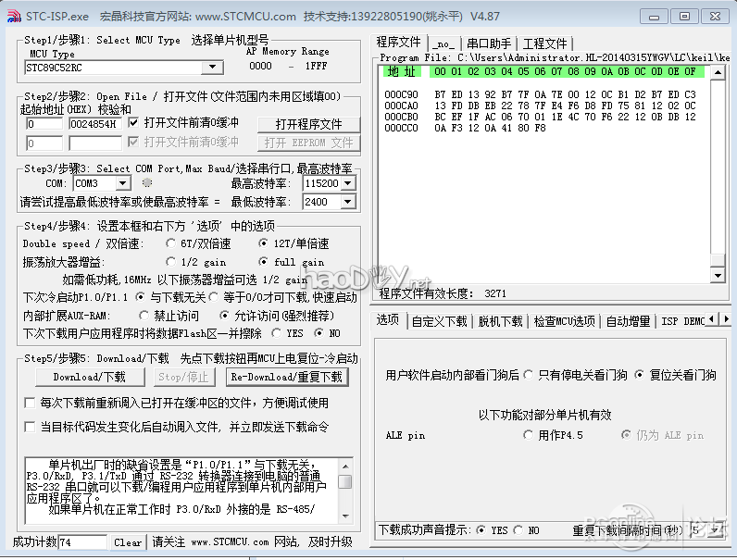The image size is (737, 560).
Task: Click the help text scrollbar up arrow
Action: [x=344, y=467]
